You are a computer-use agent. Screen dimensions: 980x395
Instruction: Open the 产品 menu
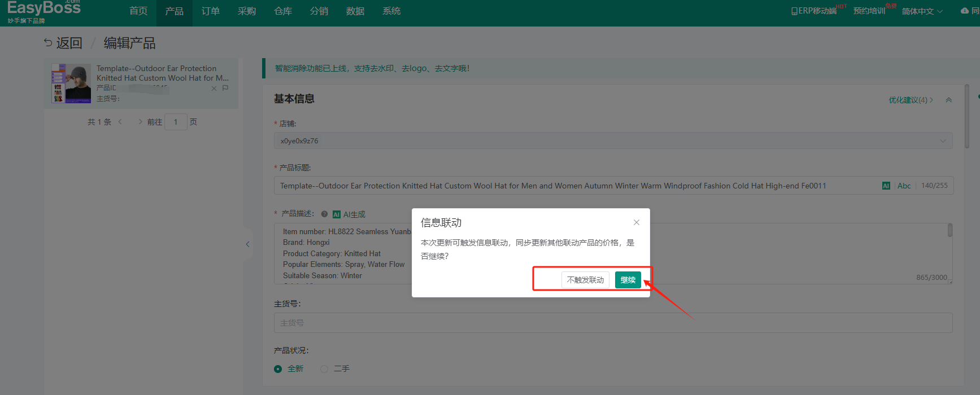pos(174,11)
